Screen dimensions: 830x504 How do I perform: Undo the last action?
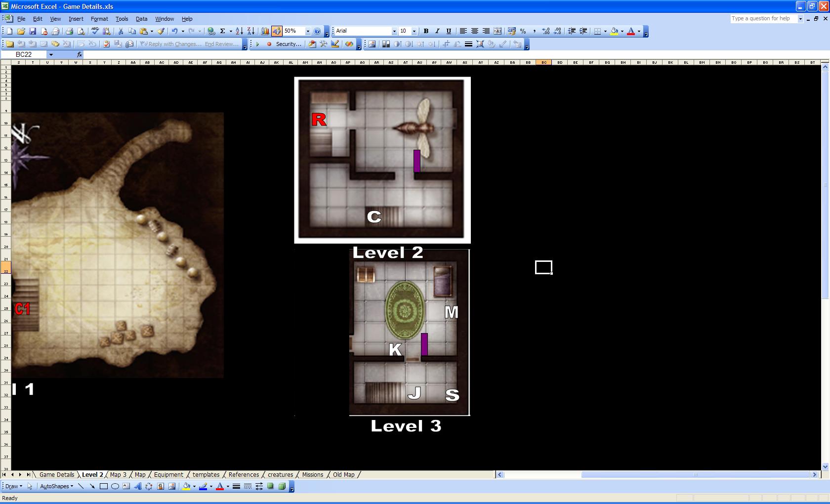(174, 31)
